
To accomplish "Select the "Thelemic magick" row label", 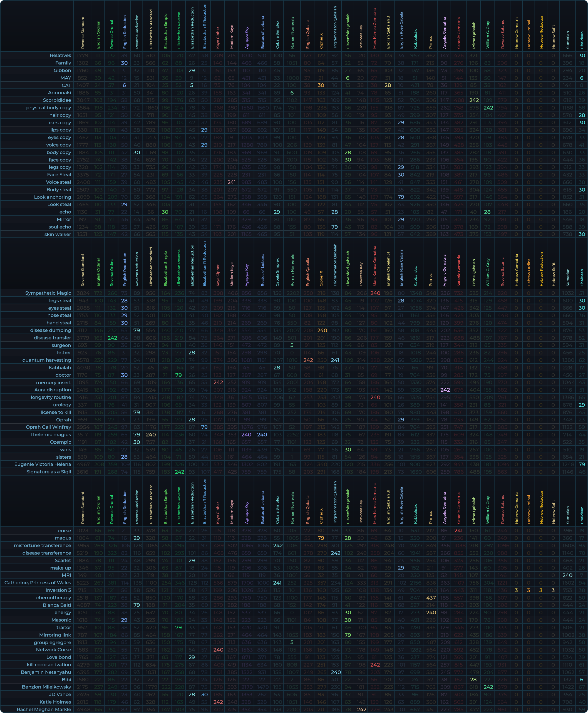I will [x=51, y=434].
